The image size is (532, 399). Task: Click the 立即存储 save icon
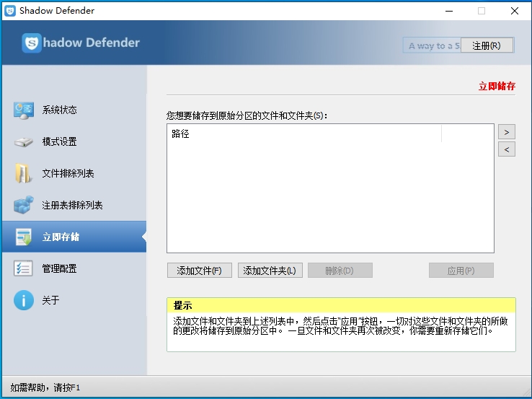click(x=23, y=237)
